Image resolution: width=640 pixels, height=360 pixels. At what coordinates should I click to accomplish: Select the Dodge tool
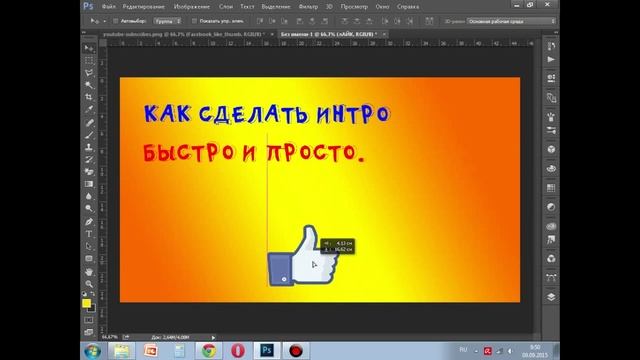(89, 209)
